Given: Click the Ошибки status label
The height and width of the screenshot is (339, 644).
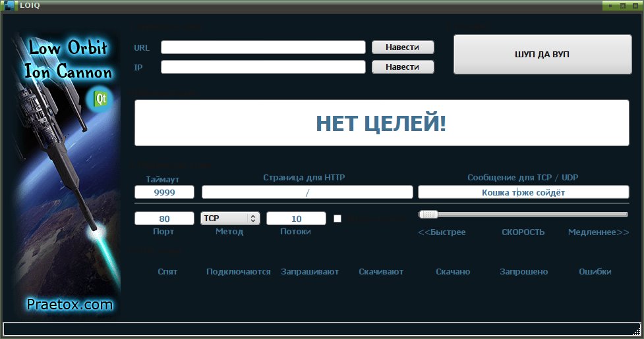Looking at the screenshot, I should (x=595, y=271).
